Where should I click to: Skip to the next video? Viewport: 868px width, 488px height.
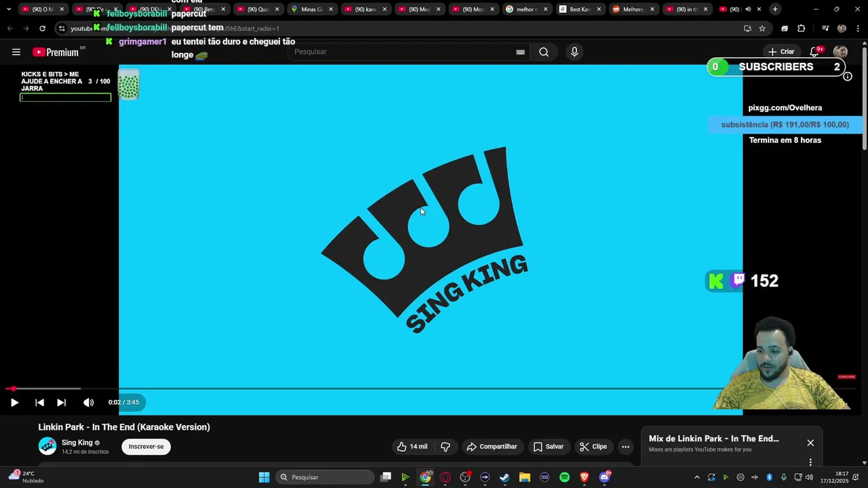[61, 403]
